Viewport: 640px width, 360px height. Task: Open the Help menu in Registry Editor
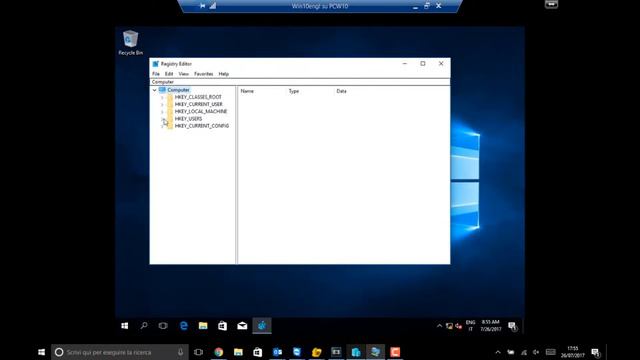pyautogui.click(x=224, y=74)
